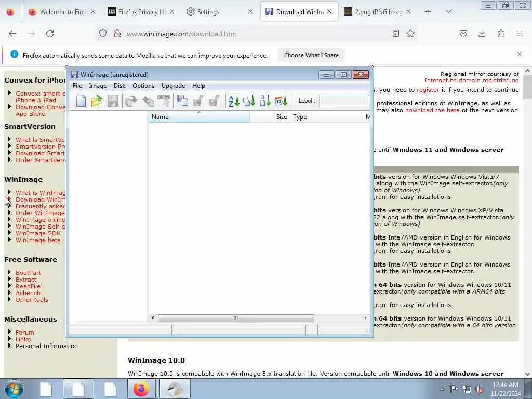Screen dimensions: 532x399
Task: Click the New image toolbar icon in WinImage
Action: coord(81,101)
